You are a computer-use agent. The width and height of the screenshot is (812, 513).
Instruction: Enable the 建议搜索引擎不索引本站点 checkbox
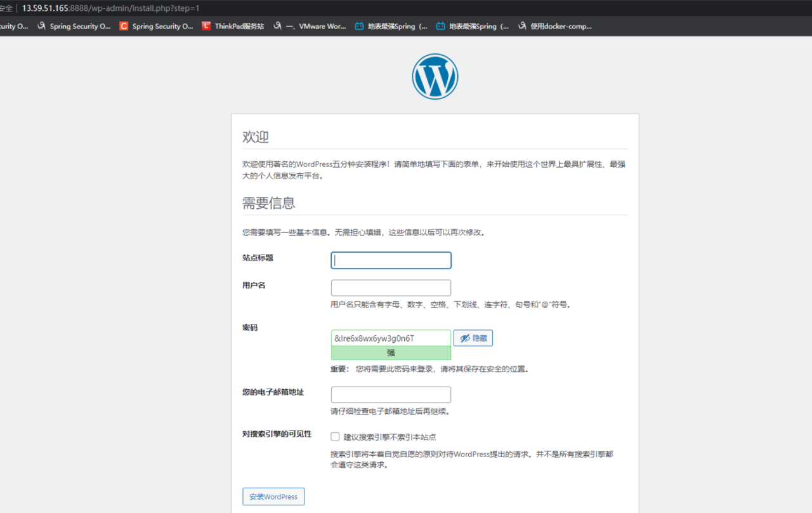(x=335, y=436)
